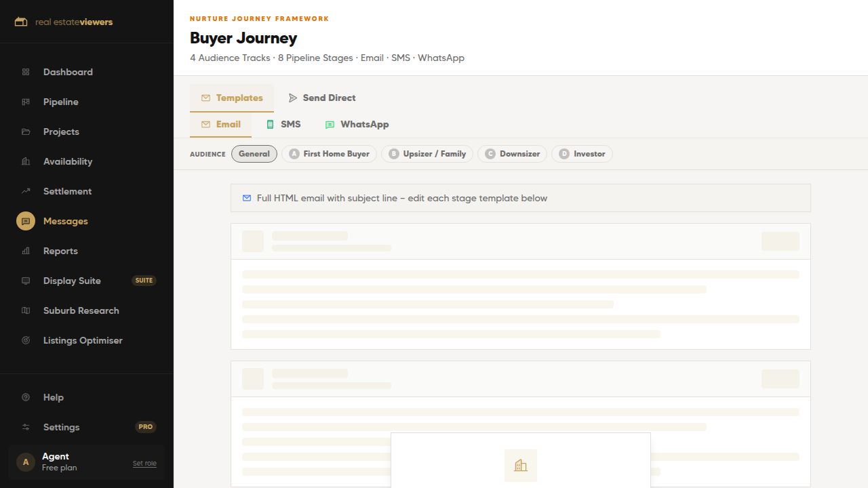
Task: Switch to the Templates tab
Action: tap(232, 98)
